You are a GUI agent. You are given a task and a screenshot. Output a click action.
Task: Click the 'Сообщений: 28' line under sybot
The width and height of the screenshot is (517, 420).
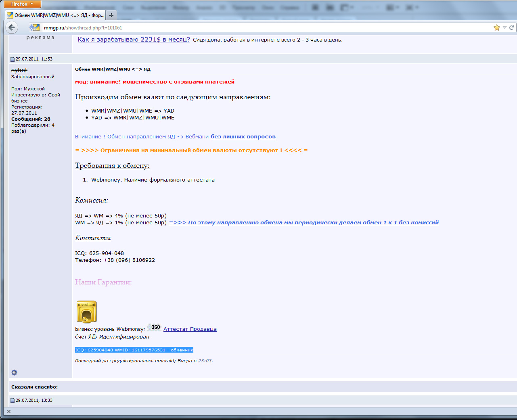click(x=31, y=119)
